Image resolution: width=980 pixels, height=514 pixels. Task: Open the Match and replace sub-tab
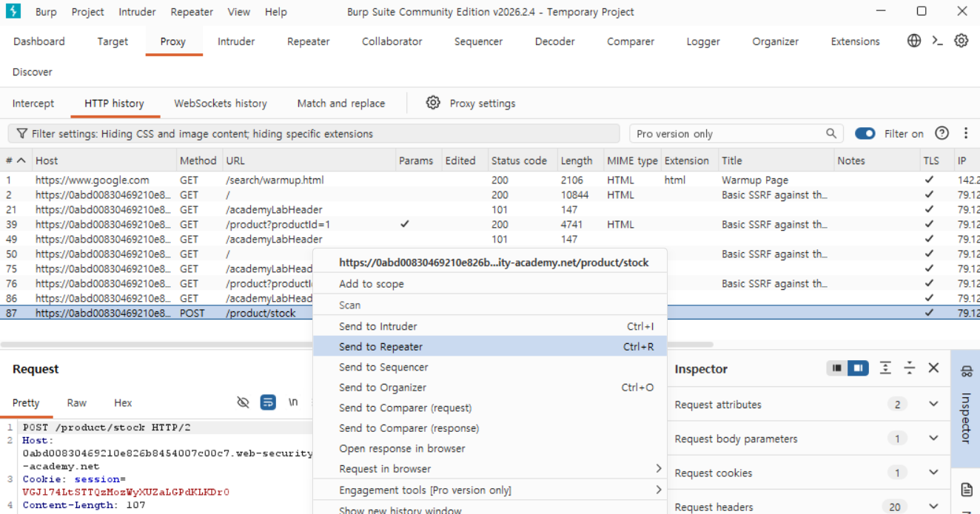pos(341,103)
